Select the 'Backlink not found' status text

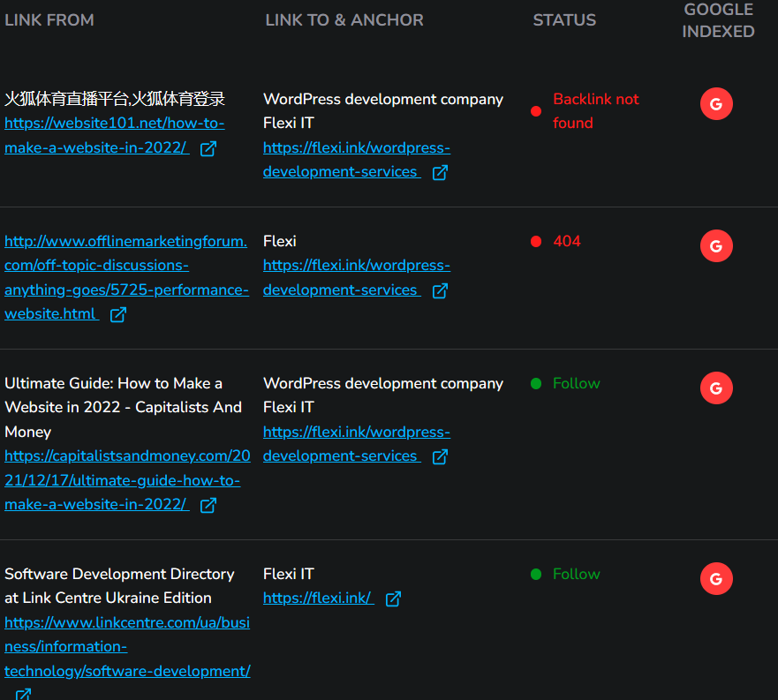[x=596, y=110]
